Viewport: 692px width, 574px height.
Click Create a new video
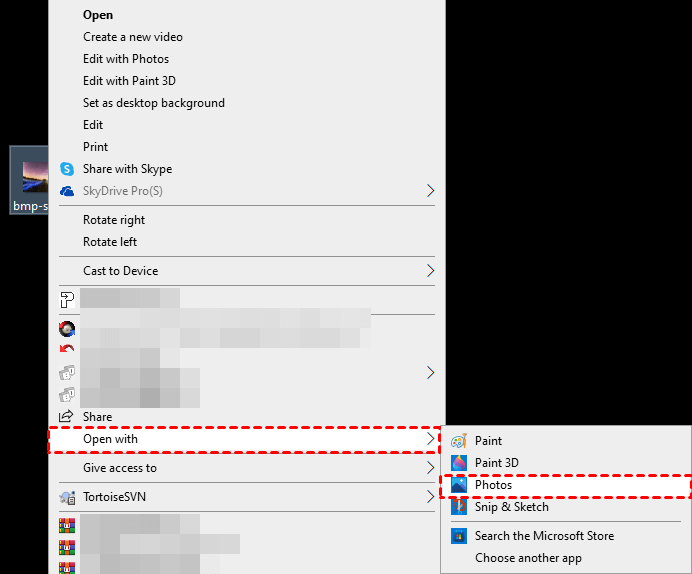pyautogui.click(x=133, y=37)
